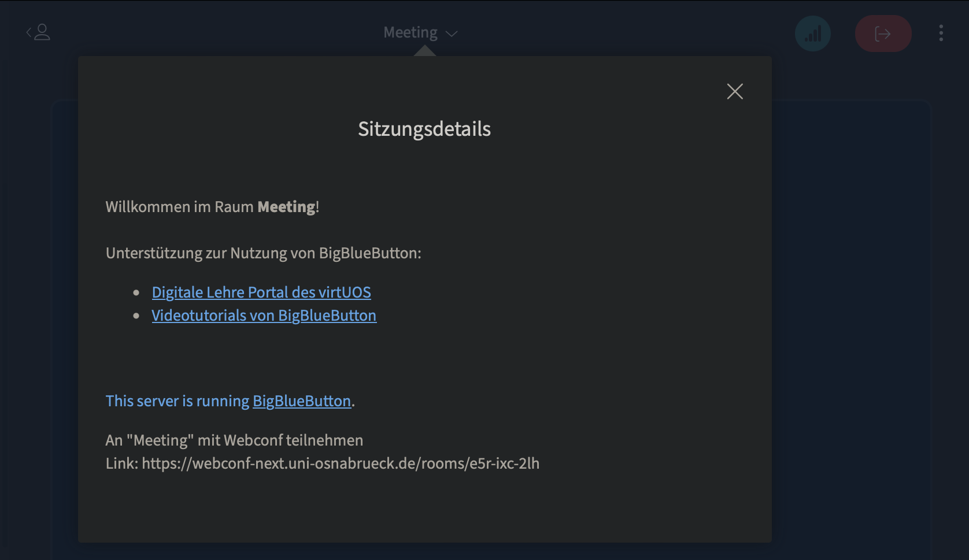Open the three-dot options menu
This screenshot has width=969, height=560.
[x=941, y=33]
